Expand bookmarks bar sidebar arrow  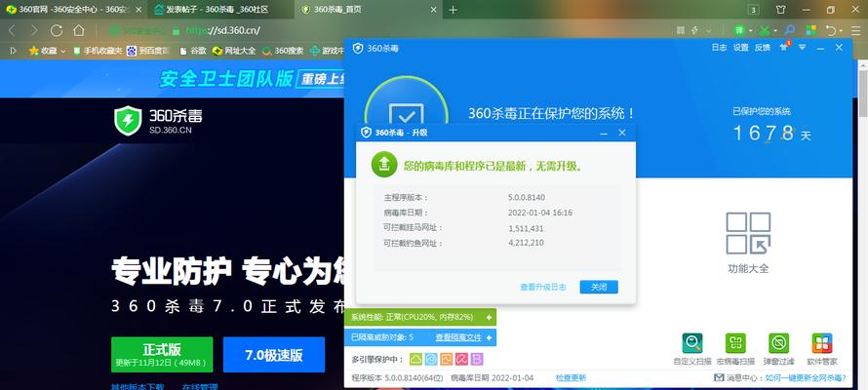click(x=14, y=51)
